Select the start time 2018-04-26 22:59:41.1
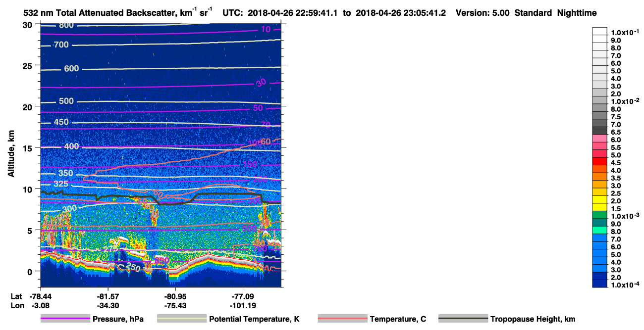Image resolution: width=644 pixels, height=330 pixels. (292, 13)
